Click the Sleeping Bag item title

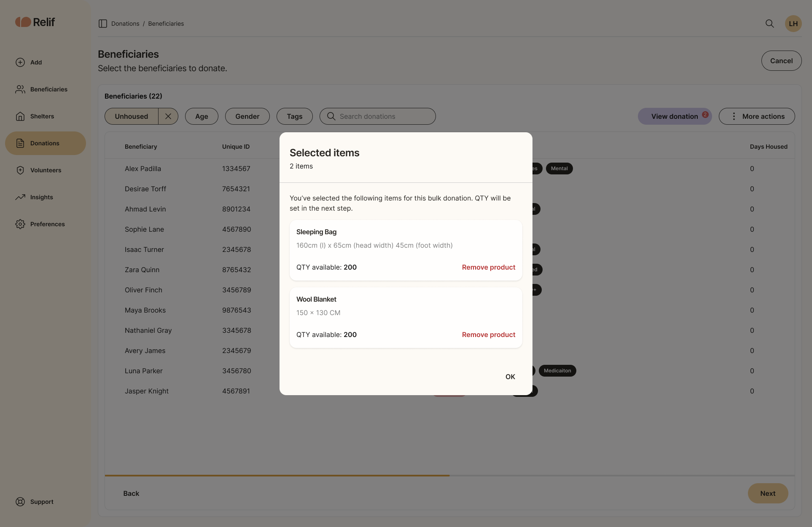tap(316, 232)
